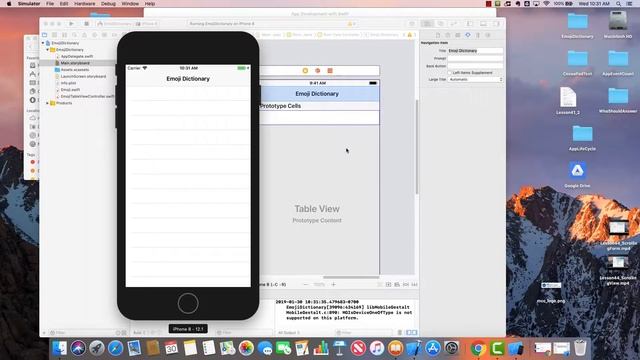The height and width of the screenshot is (360, 640).
Task: Select the Prototype Cells header in storyboard
Action: (319, 106)
